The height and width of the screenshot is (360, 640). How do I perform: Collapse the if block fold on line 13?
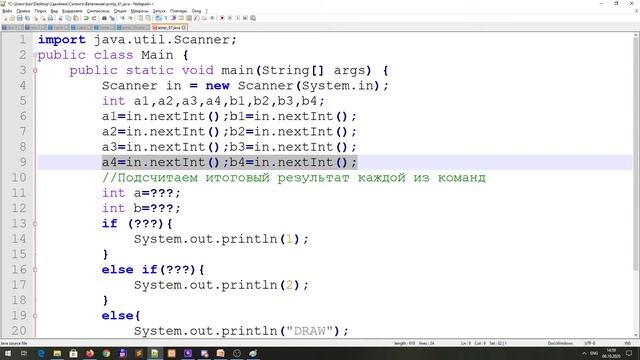click(35, 224)
